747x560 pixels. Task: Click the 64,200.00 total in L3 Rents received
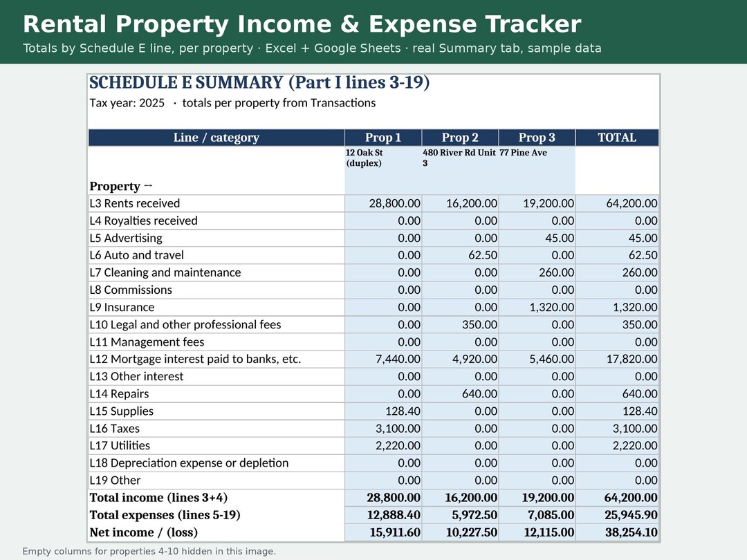tap(617, 203)
